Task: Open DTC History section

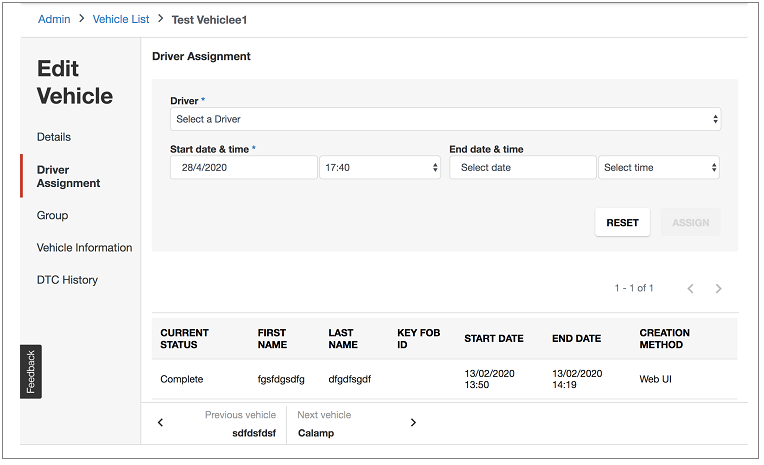Action: tap(67, 280)
